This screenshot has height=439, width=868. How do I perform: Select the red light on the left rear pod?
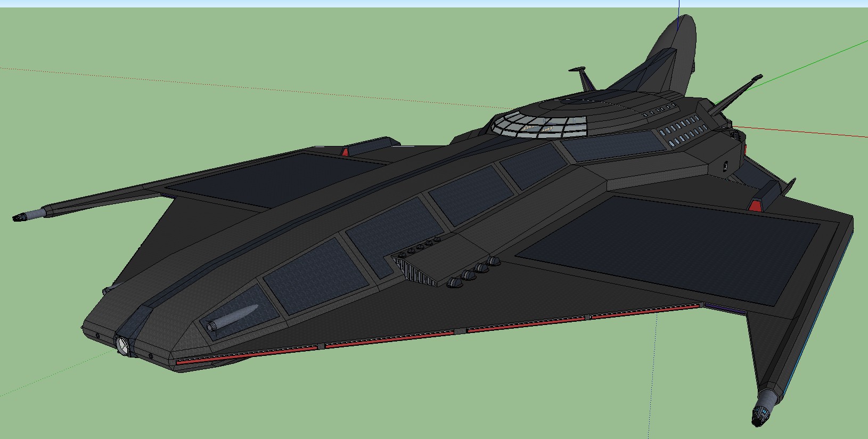pos(345,152)
